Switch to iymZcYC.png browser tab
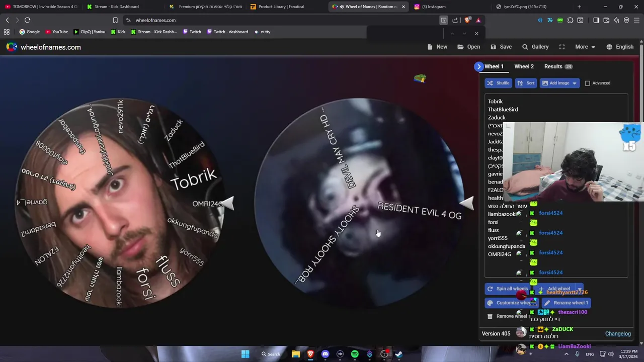Image resolution: width=644 pixels, height=362 pixels. point(531,7)
